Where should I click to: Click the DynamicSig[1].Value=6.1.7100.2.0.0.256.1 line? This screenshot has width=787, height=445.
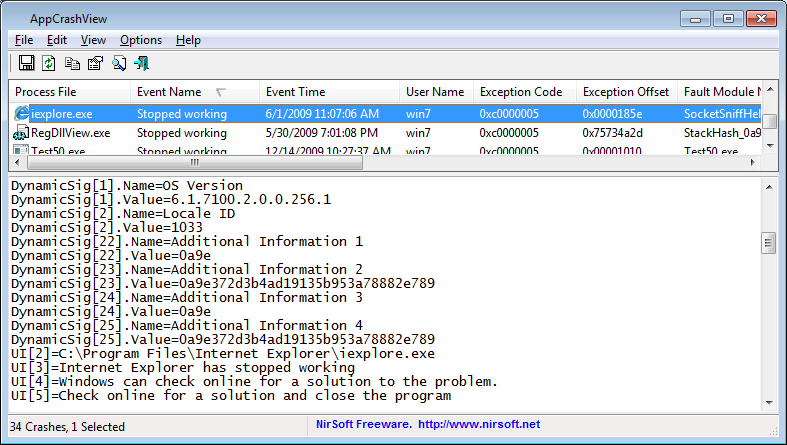[x=171, y=200]
